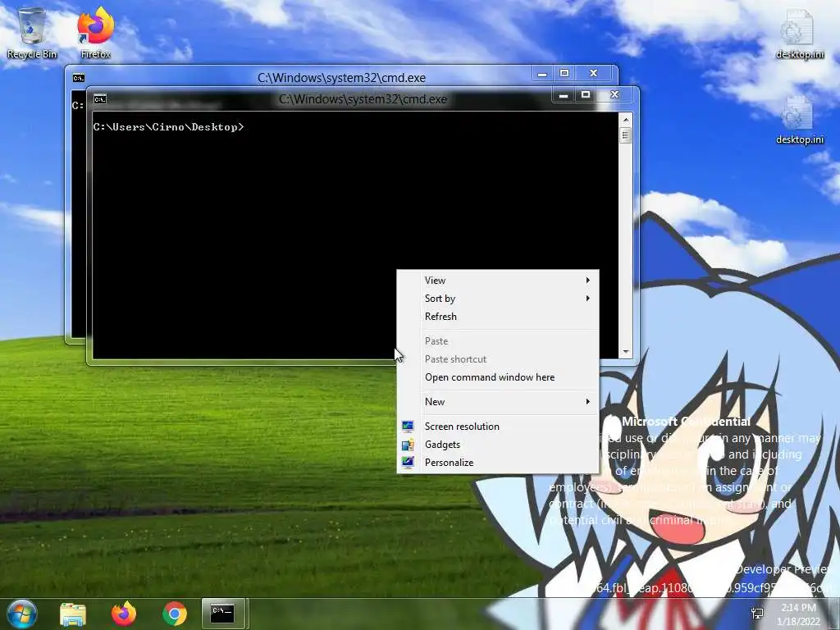Screen dimensions: 840x630
Task: Select the Firefox desktop shortcut icon
Action: pyautogui.click(x=96, y=32)
